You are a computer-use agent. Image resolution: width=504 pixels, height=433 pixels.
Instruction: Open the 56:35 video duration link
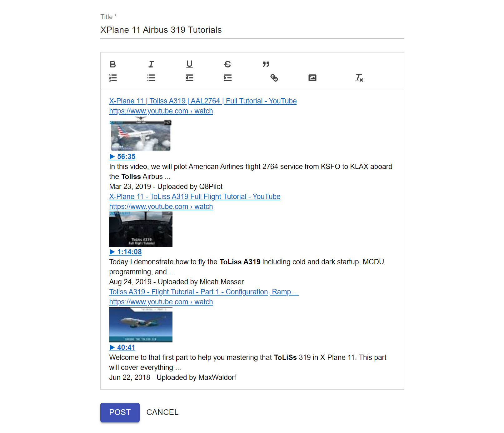pos(122,157)
